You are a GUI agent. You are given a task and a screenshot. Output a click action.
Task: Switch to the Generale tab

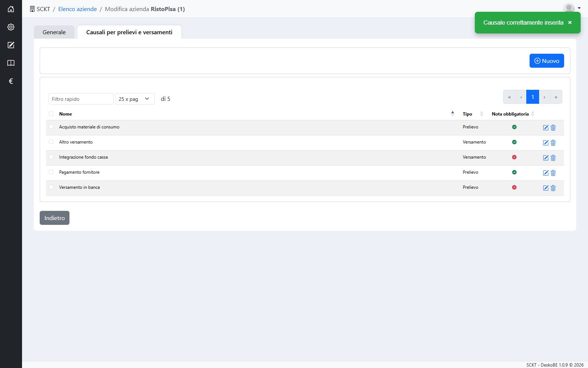(54, 32)
